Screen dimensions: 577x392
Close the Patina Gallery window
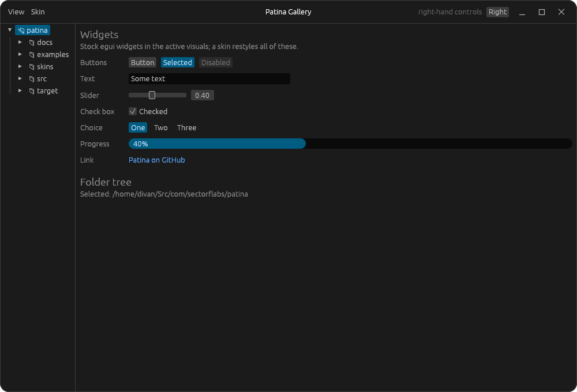point(561,12)
